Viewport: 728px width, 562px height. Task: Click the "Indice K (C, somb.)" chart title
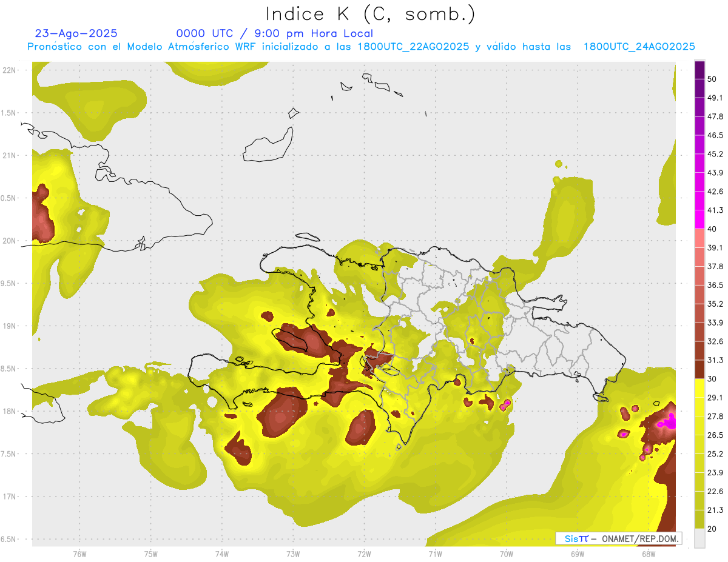(370, 14)
